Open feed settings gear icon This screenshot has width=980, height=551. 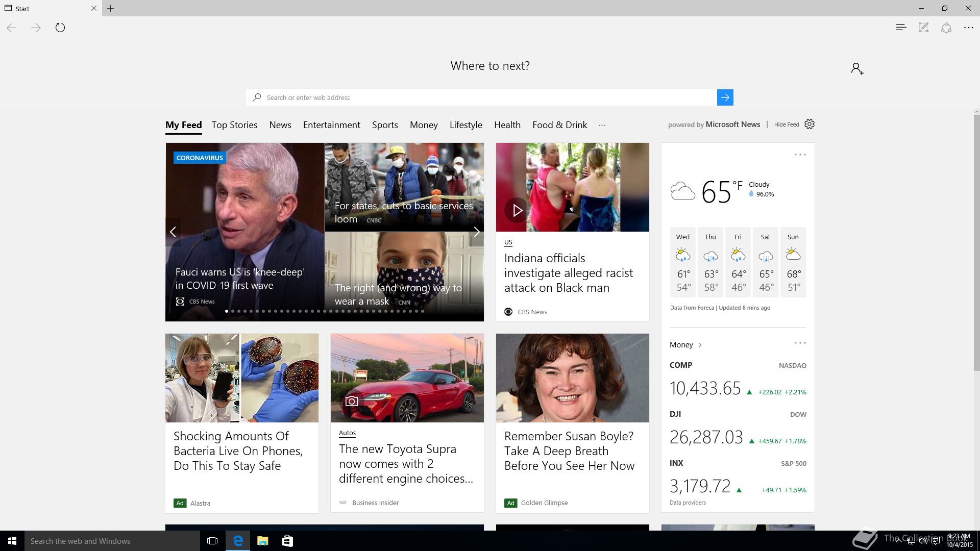coord(810,124)
